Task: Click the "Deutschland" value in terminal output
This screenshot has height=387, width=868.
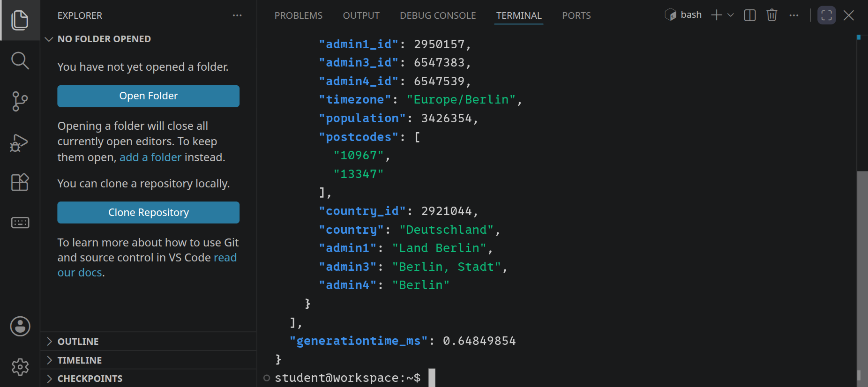Action: click(446, 230)
